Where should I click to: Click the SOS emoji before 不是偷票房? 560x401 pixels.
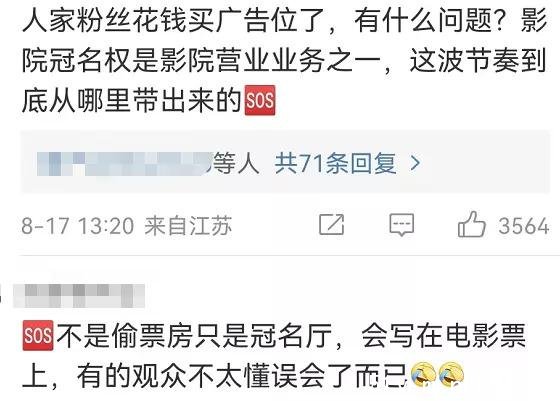point(38,335)
